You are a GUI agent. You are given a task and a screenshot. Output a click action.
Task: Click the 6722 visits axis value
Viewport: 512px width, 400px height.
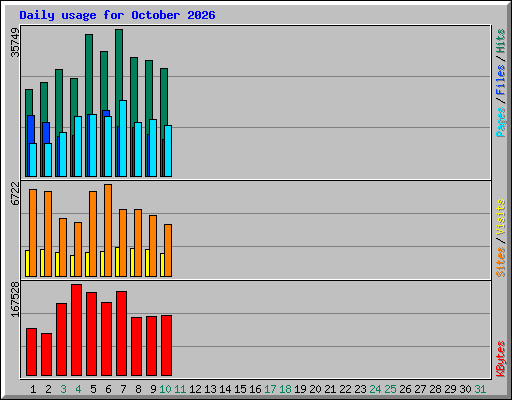15,193
